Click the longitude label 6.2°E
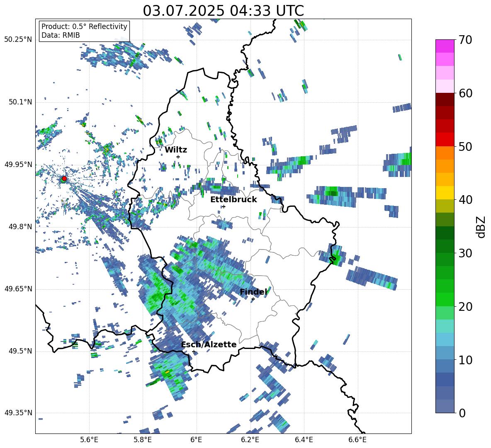The width and height of the screenshot is (491, 448). click(250, 440)
